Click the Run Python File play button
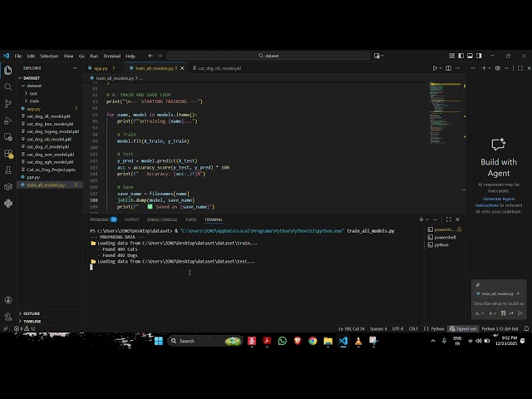Image resolution: width=532 pixels, height=399 pixels. [435, 68]
